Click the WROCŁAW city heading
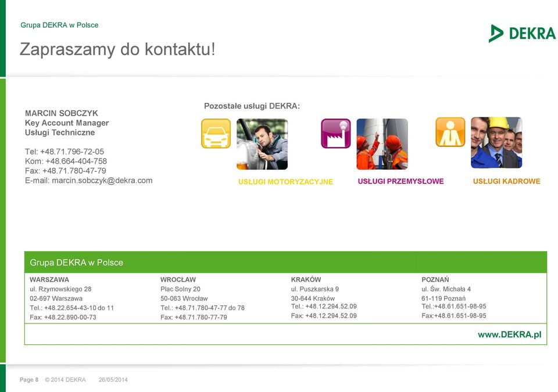558x392 pixels. click(178, 279)
